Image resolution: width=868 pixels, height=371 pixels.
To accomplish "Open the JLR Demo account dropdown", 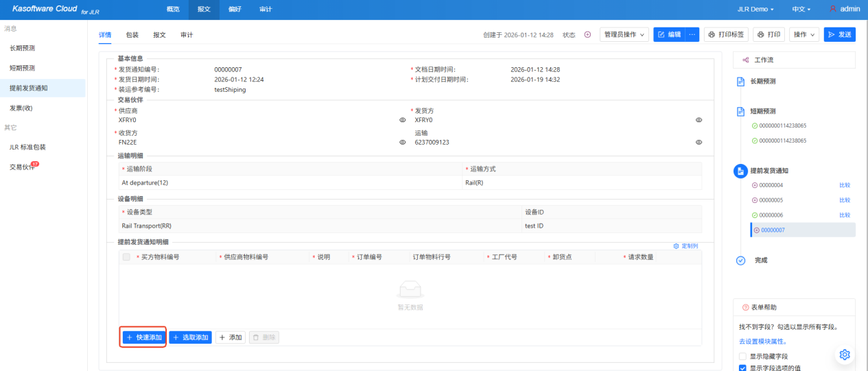I will coord(755,9).
